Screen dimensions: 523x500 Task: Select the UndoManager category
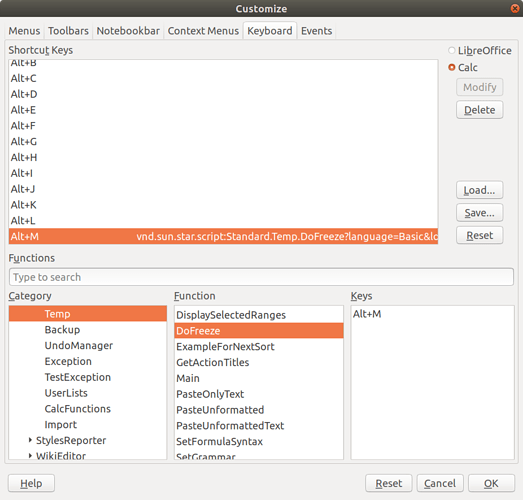pyautogui.click(x=88, y=345)
